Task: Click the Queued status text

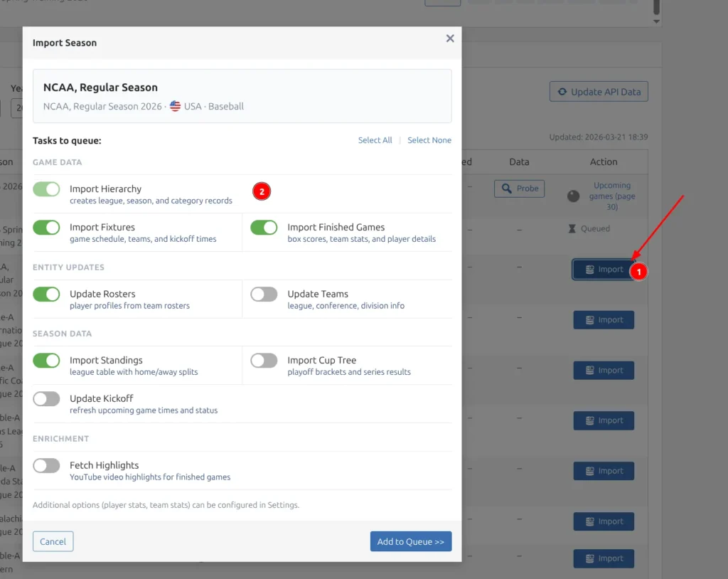Action: pos(595,228)
